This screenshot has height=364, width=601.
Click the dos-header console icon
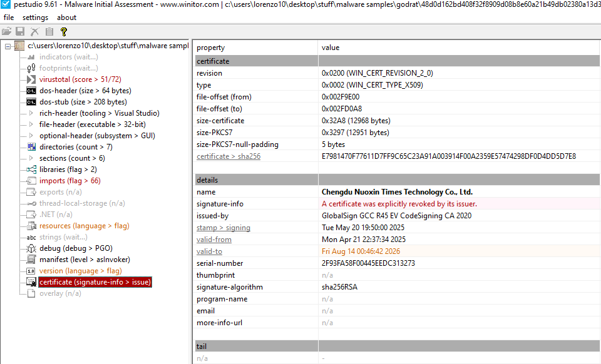click(x=31, y=91)
